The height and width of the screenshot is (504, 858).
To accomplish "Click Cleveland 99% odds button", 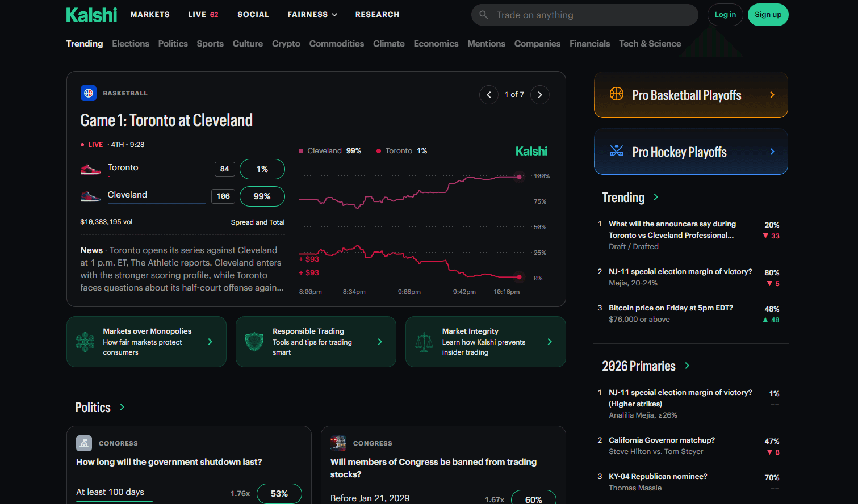I will (x=262, y=196).
